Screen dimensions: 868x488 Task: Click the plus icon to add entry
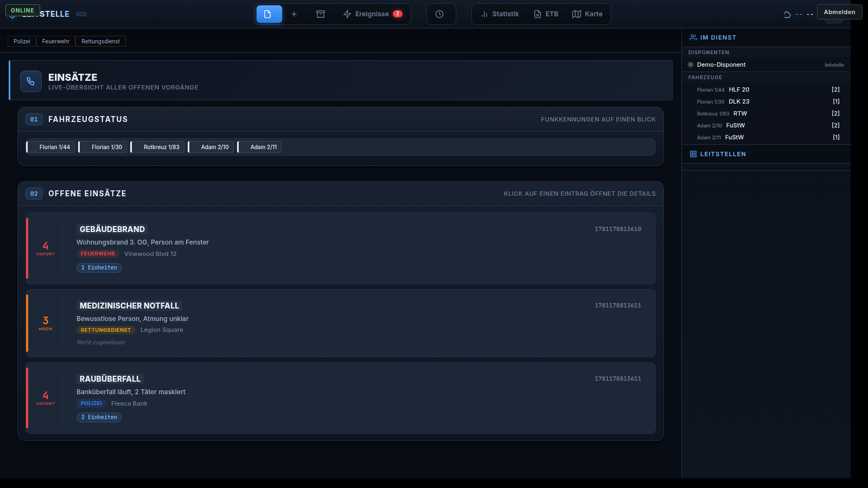click(x=294, y=14)
